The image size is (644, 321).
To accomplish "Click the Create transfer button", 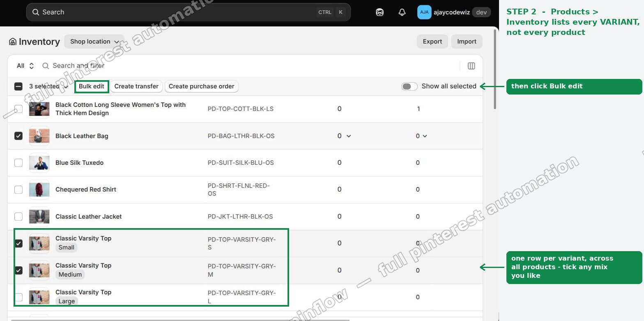I will [x=136, y=86].
